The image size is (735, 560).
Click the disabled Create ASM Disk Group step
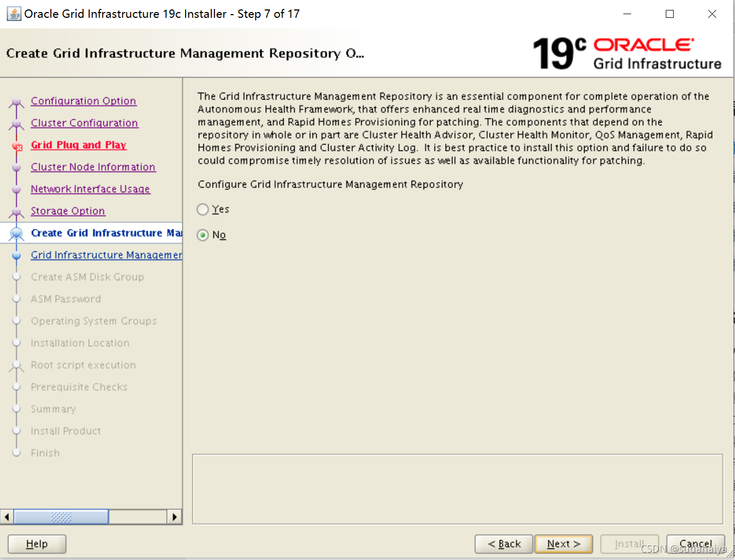(87, 277)
